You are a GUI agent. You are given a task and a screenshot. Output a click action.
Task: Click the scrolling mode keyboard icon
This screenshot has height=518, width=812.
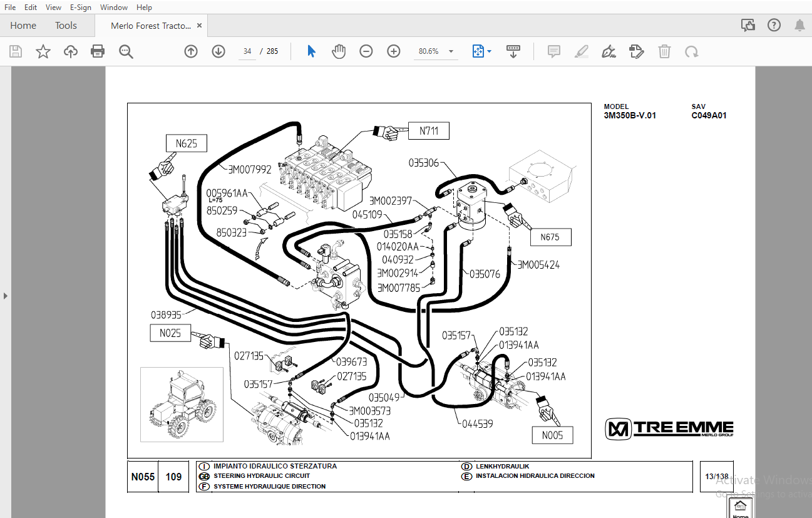click(x=513, y=51)
